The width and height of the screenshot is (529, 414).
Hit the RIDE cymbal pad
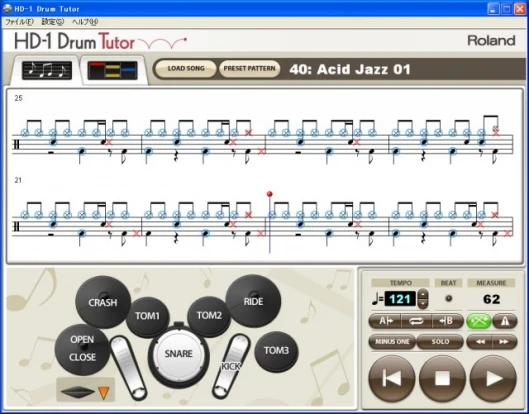[253, 301]
